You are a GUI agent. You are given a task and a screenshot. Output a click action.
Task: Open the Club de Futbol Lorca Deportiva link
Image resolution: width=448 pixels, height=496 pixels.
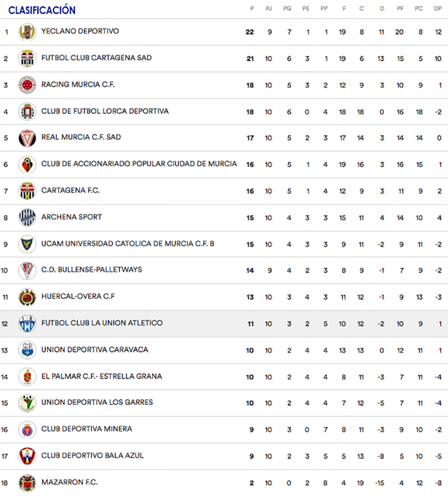(x=105, y=111)
